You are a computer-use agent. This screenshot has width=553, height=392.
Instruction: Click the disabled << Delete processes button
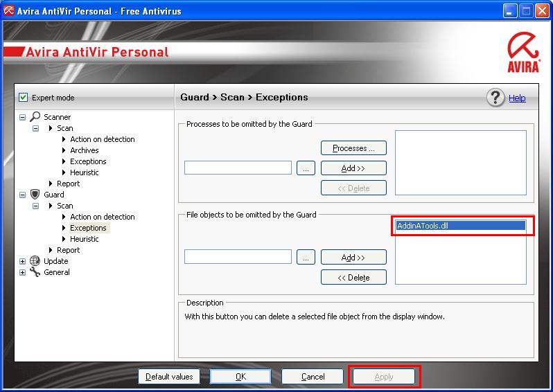353,188
